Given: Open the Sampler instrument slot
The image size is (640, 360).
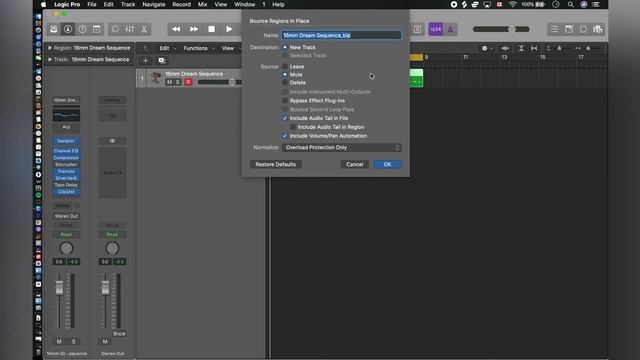Looking at the screenshot, I should [x=66, y=141].
